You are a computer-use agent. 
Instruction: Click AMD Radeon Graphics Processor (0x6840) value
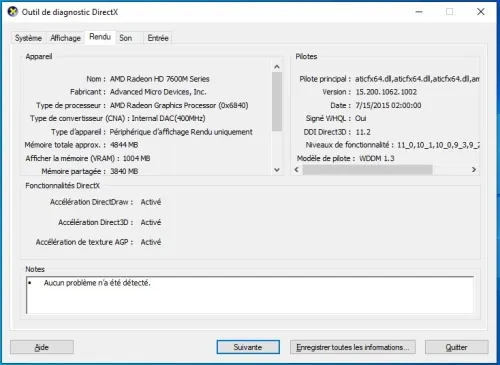click(179, 105)
